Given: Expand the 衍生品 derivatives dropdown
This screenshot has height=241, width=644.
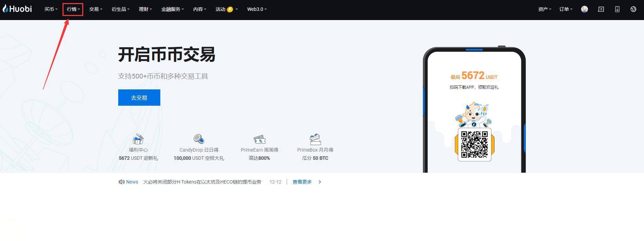Looking at the screenshot, I should point(121,9).
